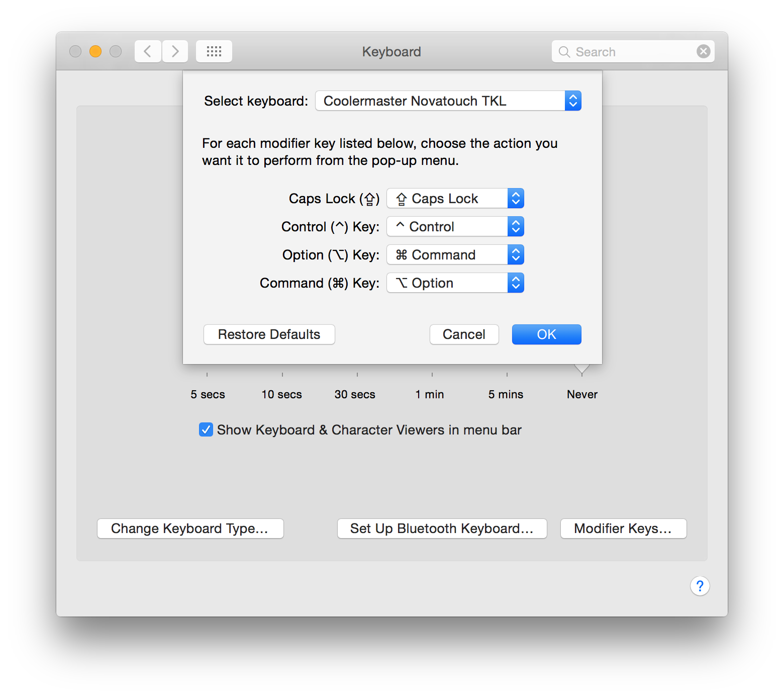Clear the search field with the X icon

pos(703,51)
